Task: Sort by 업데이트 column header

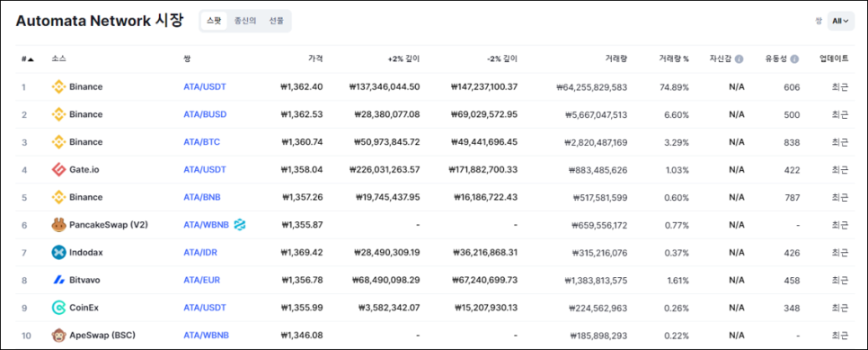Action: (834, 58)
